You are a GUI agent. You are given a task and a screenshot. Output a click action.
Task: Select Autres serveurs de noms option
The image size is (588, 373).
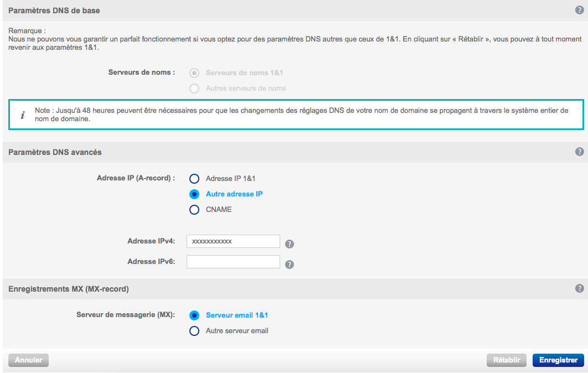[194, 89]
